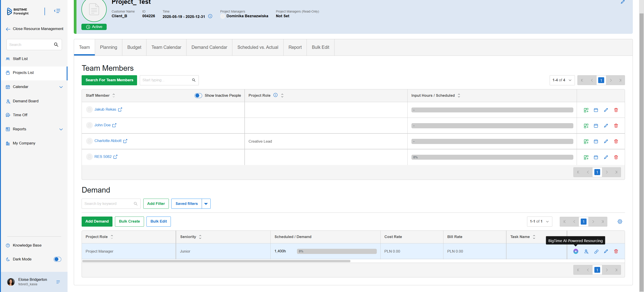This screenshot has height=292, width=644.
Task: Open Jakub Rekas profile external link icon
Action: [x=120, y=109]
